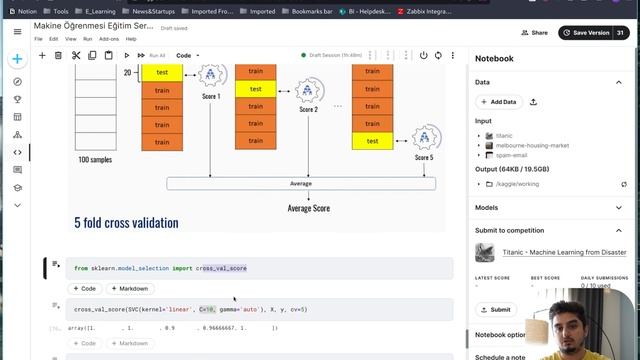This screenshot has width=640, height=360.
Task: Add a new cell with toolbar plus
Action: click(x=42, y=55)
